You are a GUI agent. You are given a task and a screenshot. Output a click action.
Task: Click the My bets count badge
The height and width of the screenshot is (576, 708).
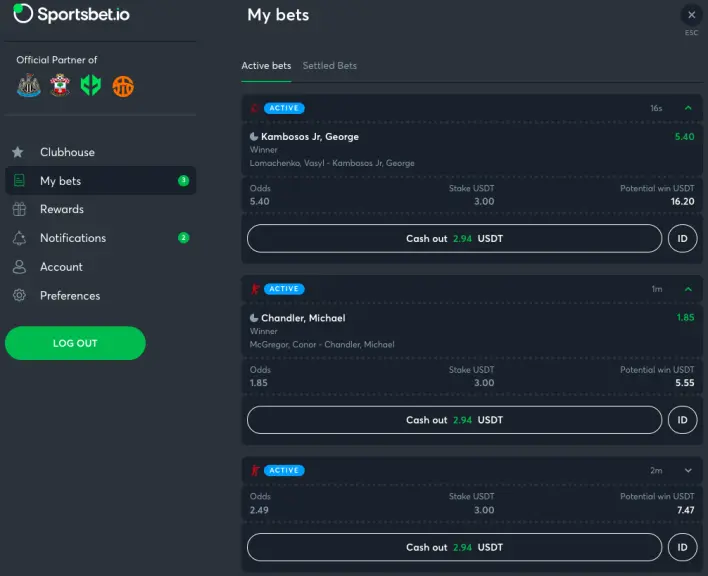tap(183, 181)
